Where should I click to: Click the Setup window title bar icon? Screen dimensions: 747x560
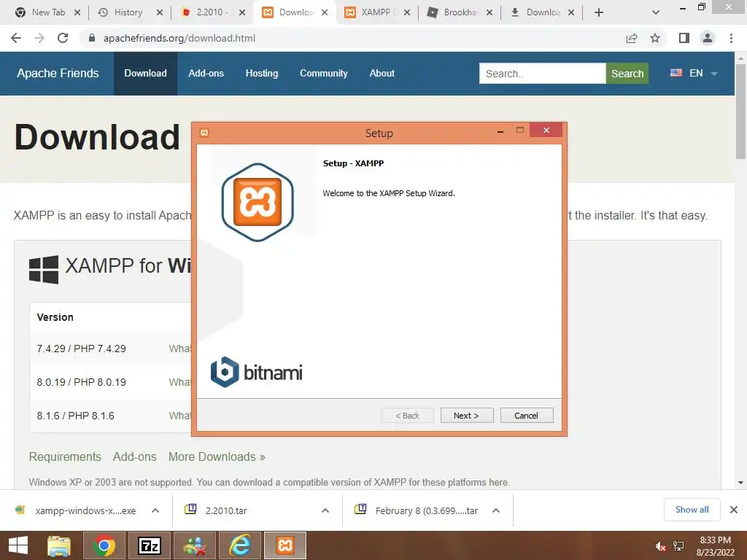(204, 133)
